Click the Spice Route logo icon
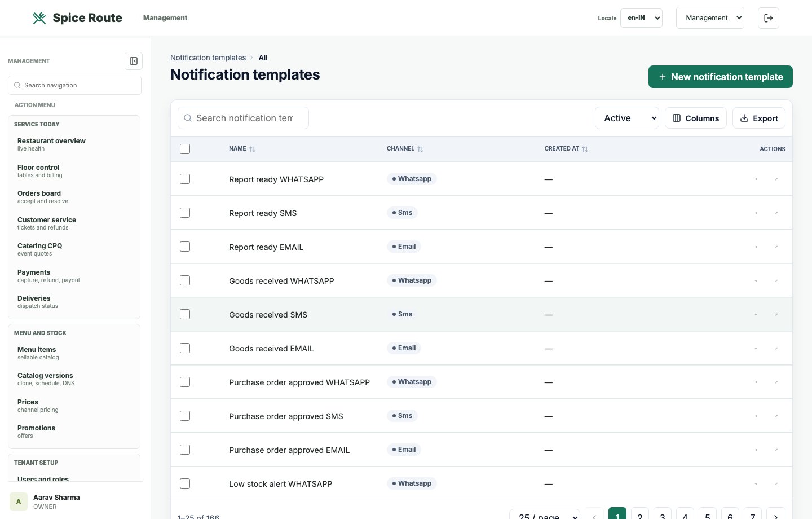The height and width of the screenshot is (519, 812). [x=39, y=18]
